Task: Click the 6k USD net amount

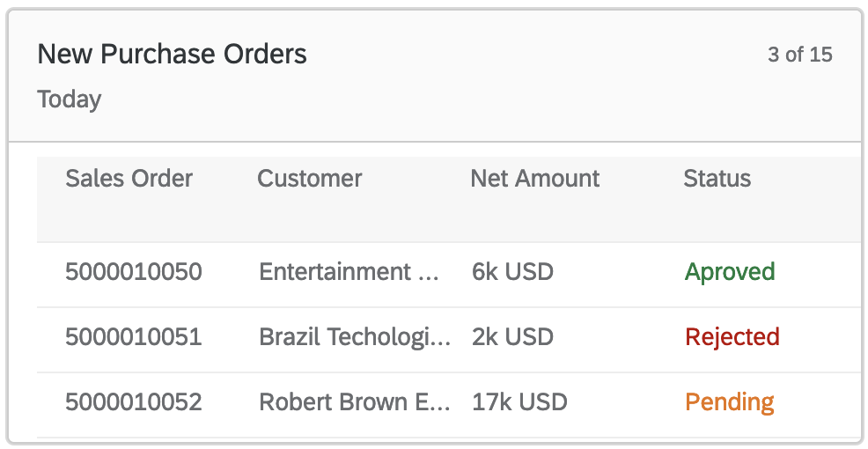Action: pos(512,272)
